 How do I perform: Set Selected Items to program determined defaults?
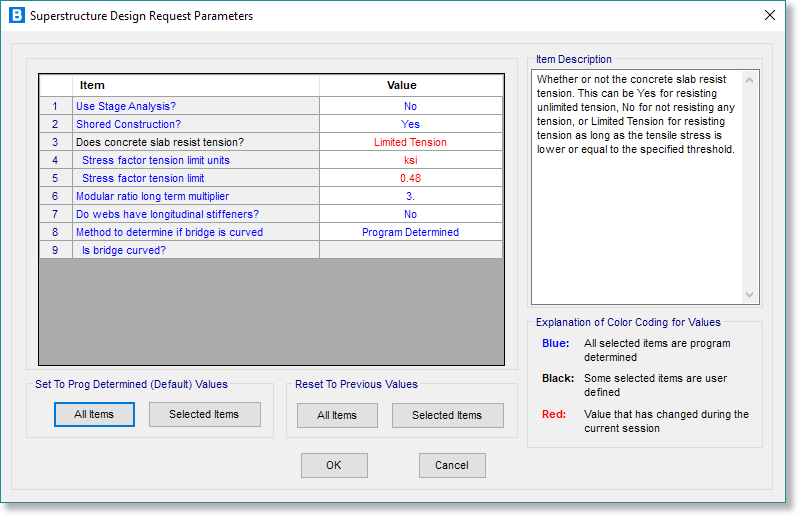coord(204,415)
